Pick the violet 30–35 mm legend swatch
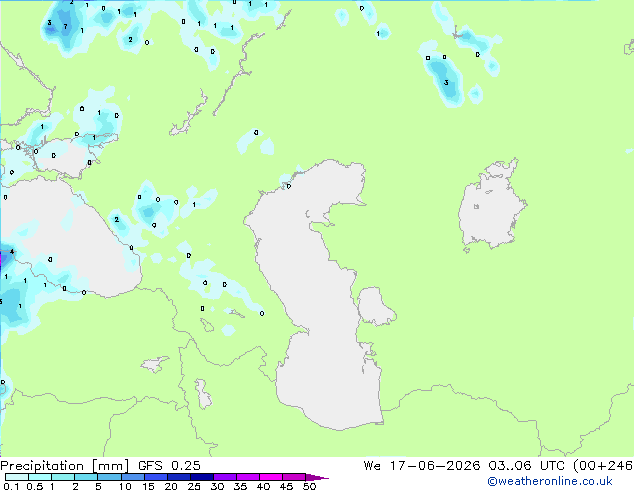Screen dimensions: 634x490 coord(225,477)
